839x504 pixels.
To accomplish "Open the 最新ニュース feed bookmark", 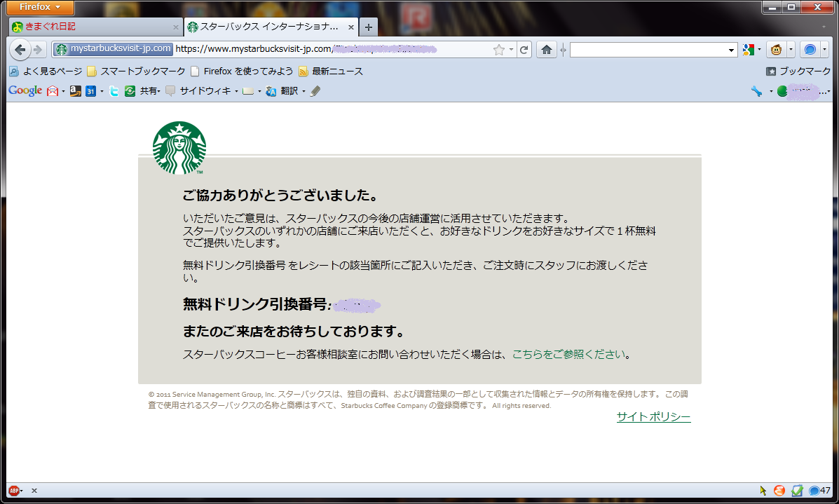I will [x=331, y=71].
